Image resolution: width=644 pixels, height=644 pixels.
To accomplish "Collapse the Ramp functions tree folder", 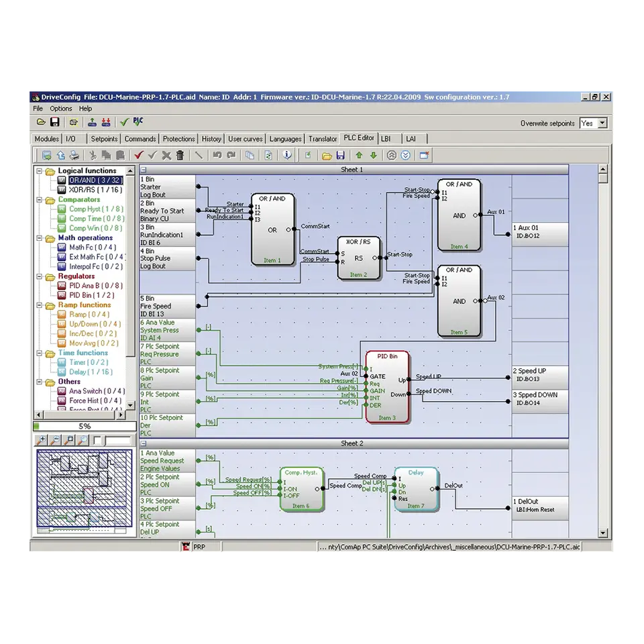I will click(40, 305).
